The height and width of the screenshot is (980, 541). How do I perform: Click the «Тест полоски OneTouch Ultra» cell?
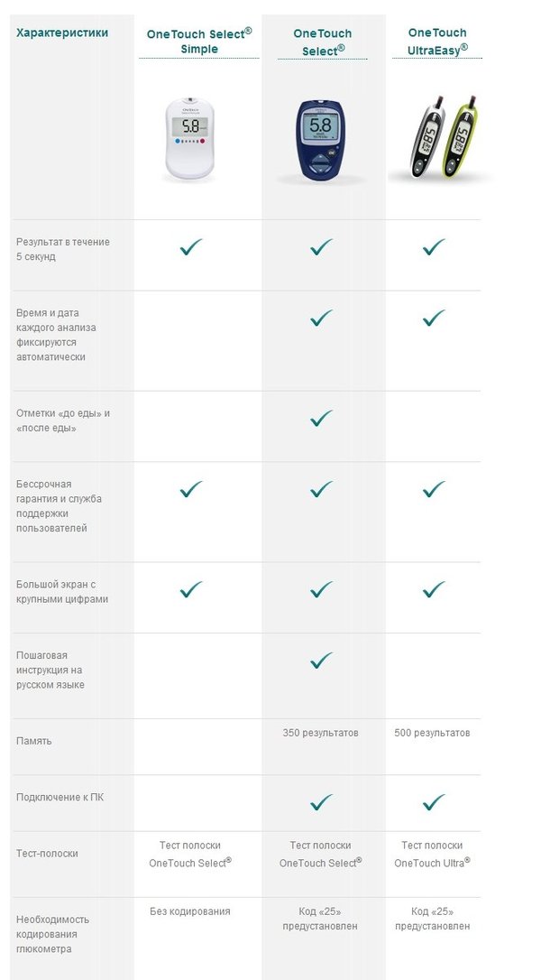(x=432, y=854)
